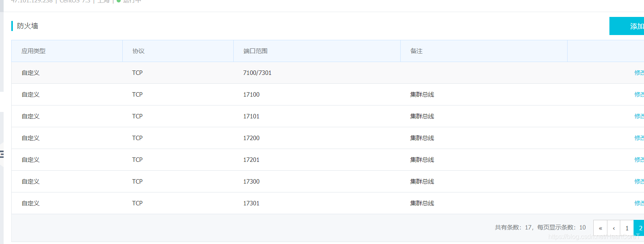Click 集群总线 remark in 17101 row
The image size is (644, 244).
pos(422,116)
